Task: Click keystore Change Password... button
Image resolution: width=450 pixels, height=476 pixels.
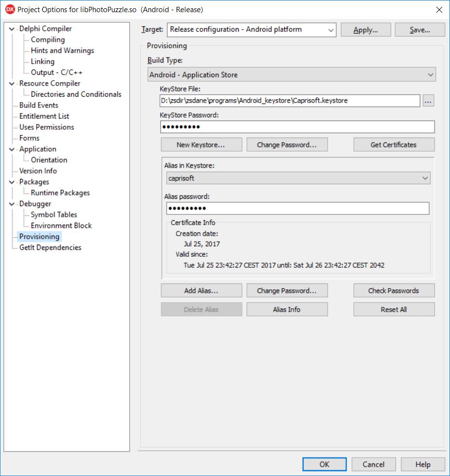Action: click(287, 145)
